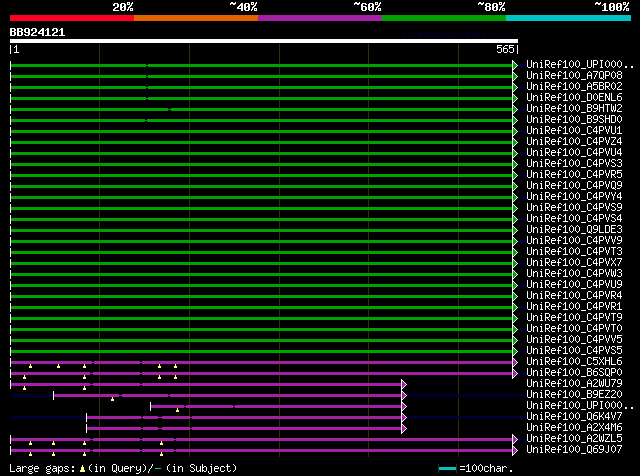640x476 pixels.
Task: Open the UniRef100_A7QP08 hit label
Action: pyautogui.click(x=573, y=75)
